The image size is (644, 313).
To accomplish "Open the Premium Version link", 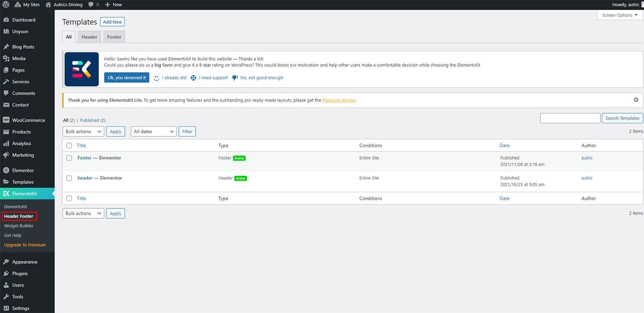I will (338, 100).
